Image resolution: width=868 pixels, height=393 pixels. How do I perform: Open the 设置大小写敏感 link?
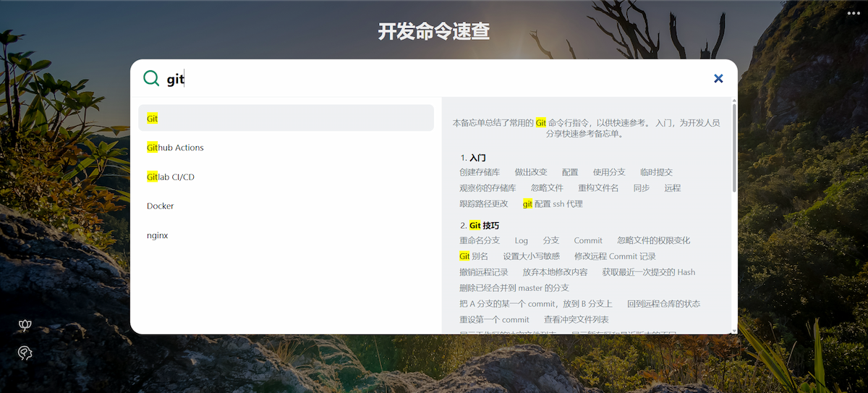pos(532,256)
